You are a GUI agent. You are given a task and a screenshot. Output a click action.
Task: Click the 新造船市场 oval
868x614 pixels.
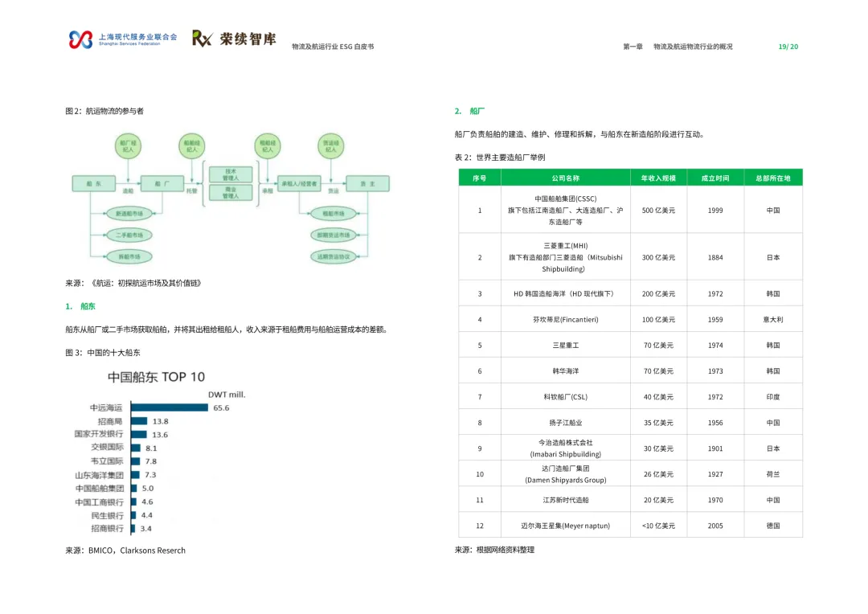pyautogui.click(x=129, y=213)
